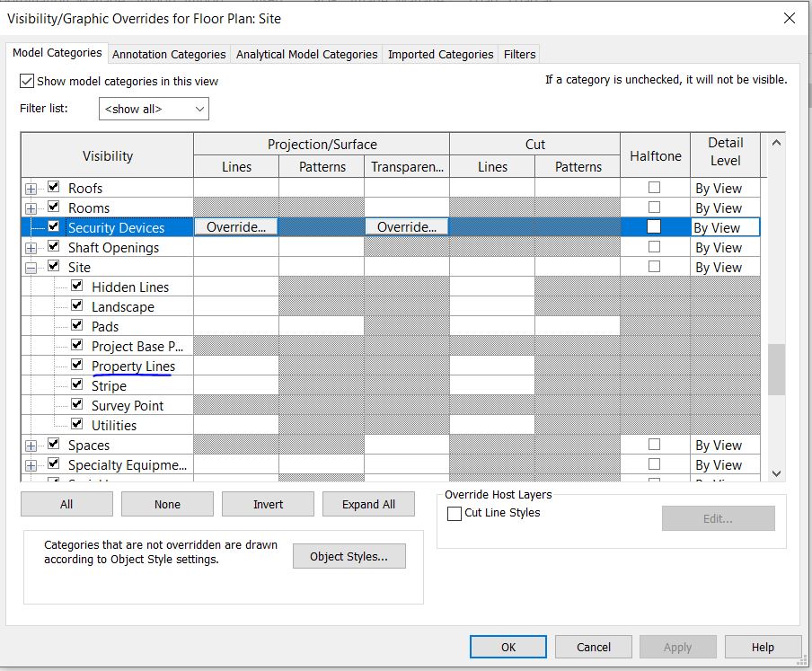The height and width of the screenshot is (671, 812).
Task: Open Object Styles settings
Action: [349, 557]
